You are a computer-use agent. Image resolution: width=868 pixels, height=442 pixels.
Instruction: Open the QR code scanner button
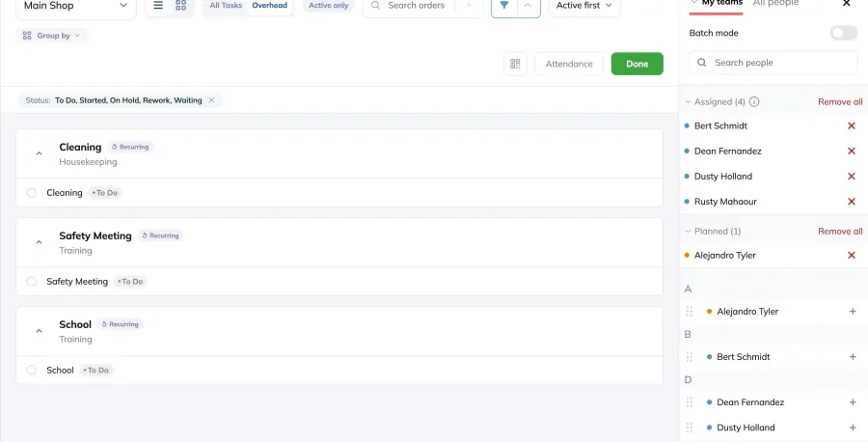(515, 64)
